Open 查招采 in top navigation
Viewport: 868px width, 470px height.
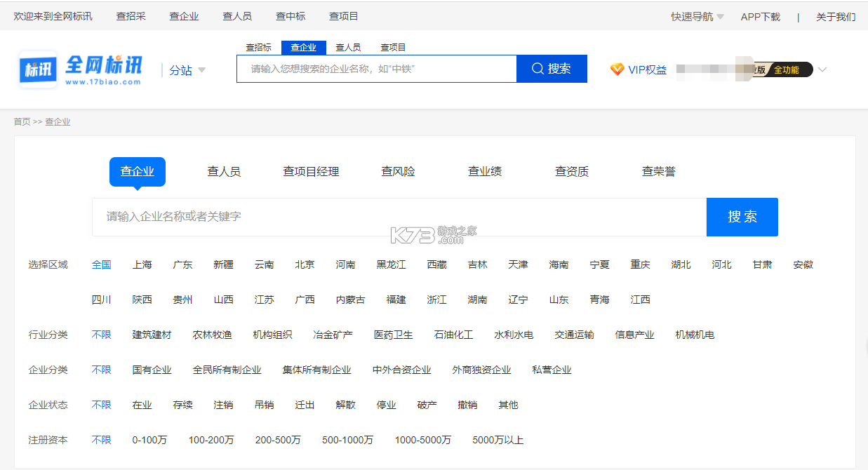click(x=131, y=16)
